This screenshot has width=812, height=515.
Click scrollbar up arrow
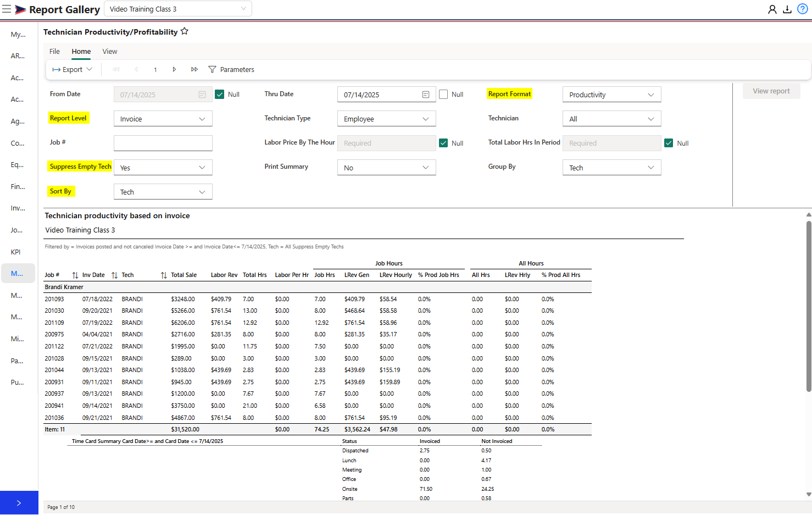(809, 214)
